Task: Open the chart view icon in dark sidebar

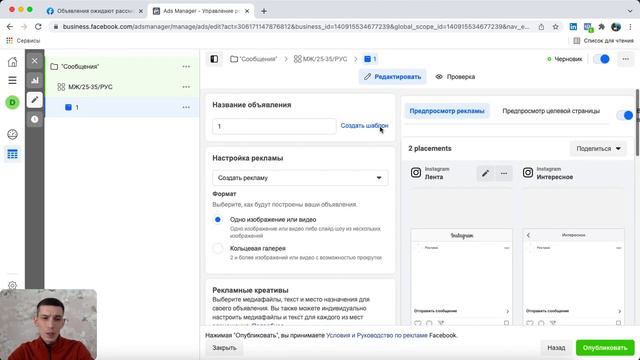Action: pyautogui.click(x=35, y=80)
